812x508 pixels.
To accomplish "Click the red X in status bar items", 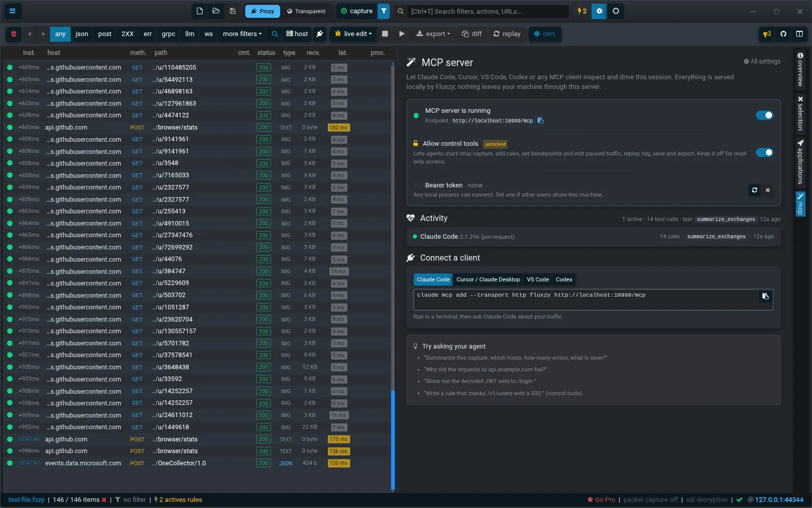I will (104, 500).
